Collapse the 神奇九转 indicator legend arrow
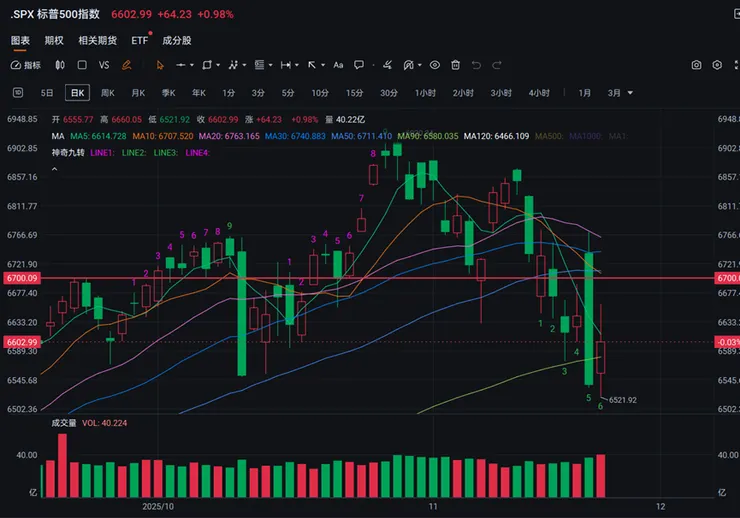The image size is (740, 518). coord(53,169)
